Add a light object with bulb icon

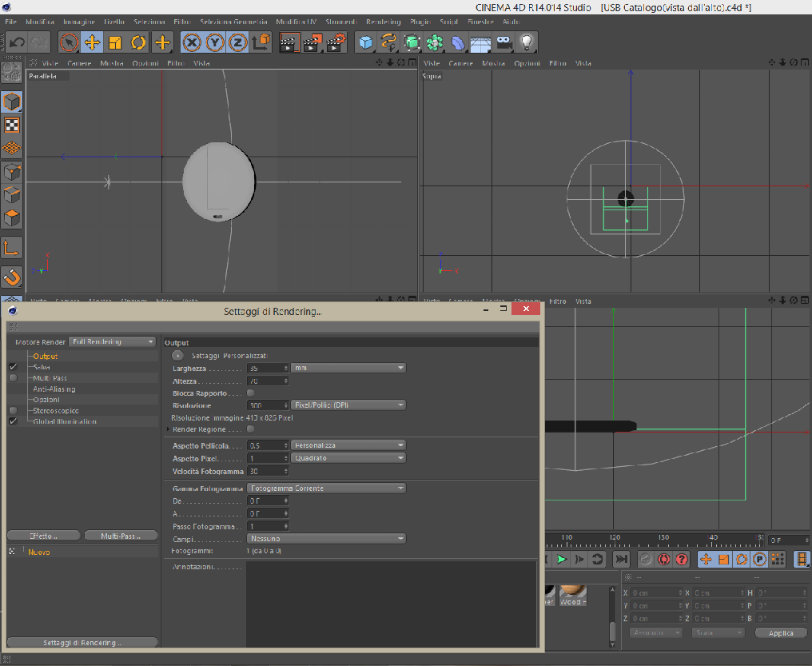tap(526, 42)
